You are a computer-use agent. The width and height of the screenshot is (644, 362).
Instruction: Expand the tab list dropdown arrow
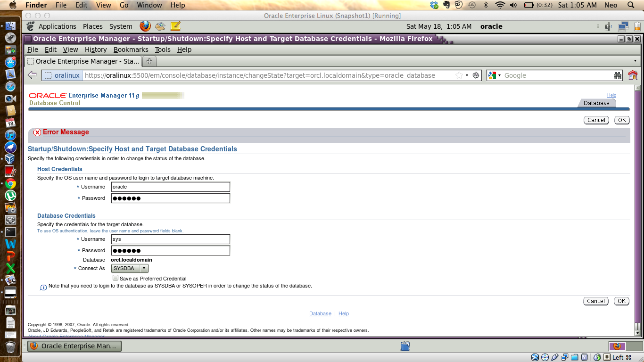pyautogui.click(x=635, y=61)
